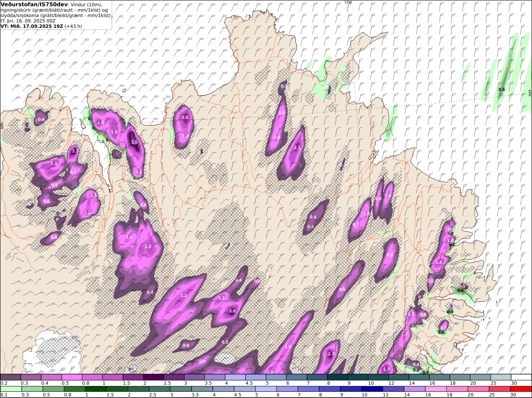
Task: Pick the white 30 swatch in top legend row
Action: (x=521, y=377)
